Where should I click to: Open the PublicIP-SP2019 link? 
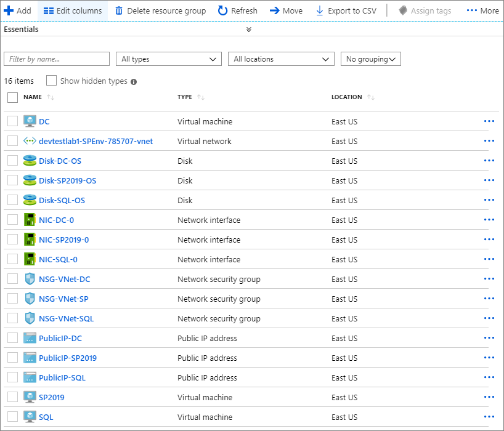coord(68,358)
